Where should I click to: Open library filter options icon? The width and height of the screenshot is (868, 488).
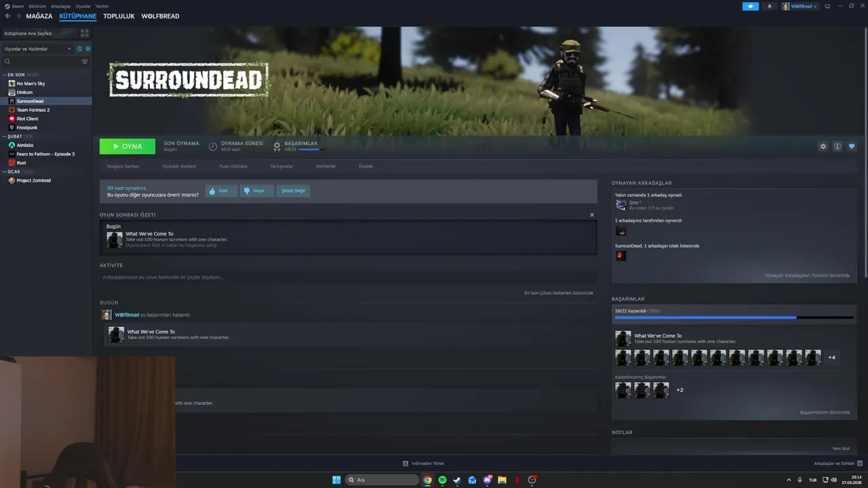point(85,62)
